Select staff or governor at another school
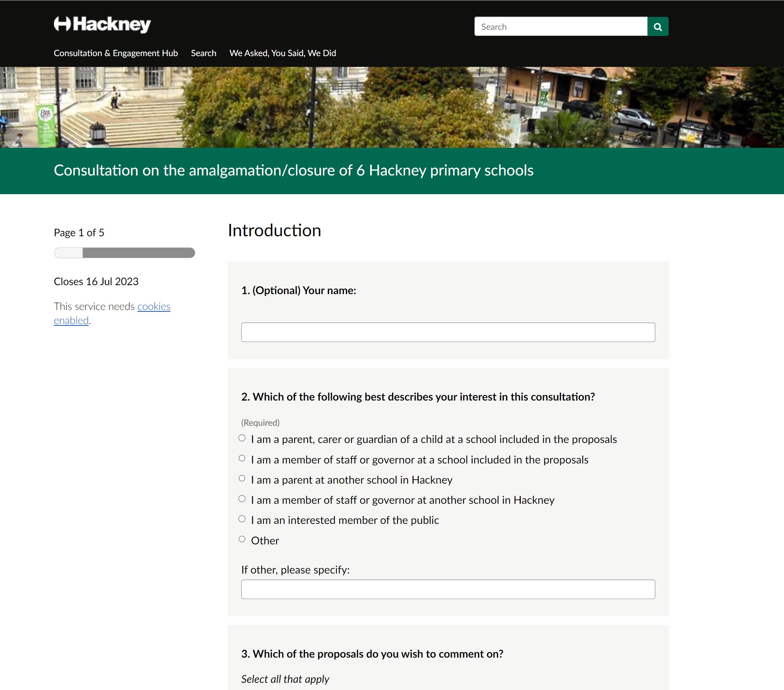The height and width of the screenshot is (690, 784). (x=242, y=499)
